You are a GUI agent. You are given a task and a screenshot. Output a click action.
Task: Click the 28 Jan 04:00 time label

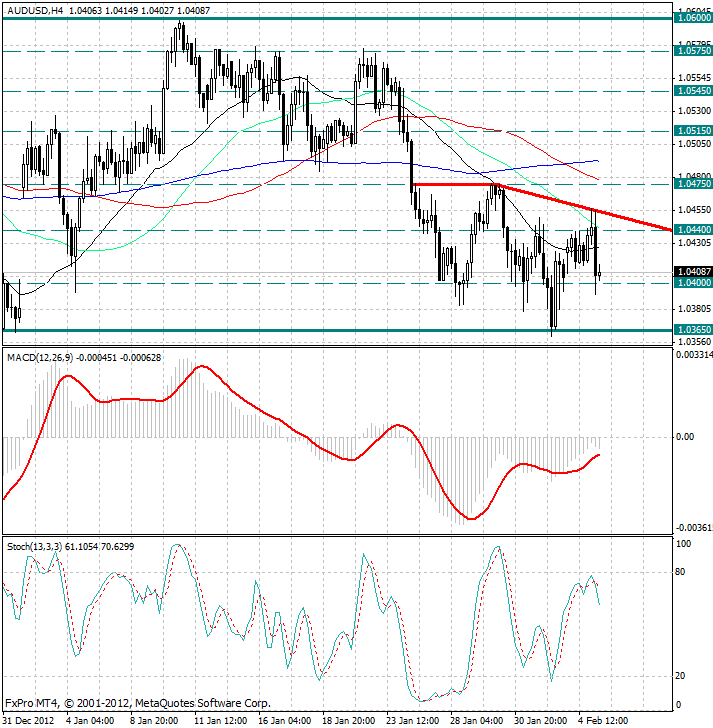474,719
